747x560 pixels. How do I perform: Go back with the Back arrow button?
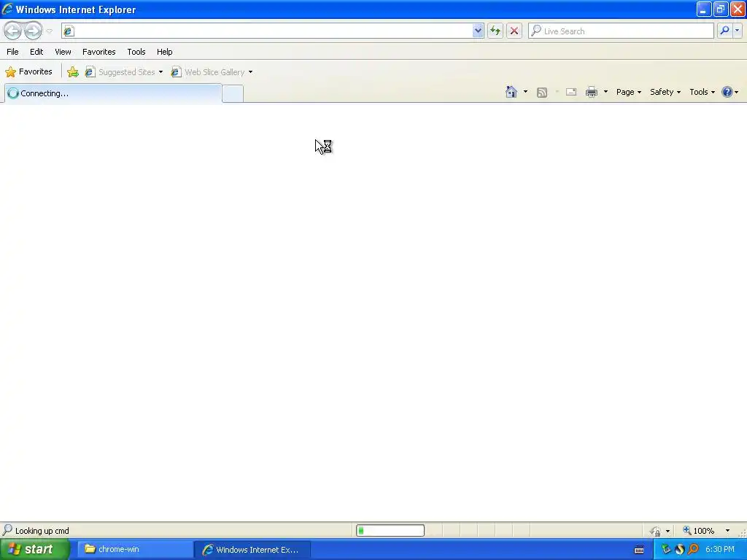click(13, 31)
